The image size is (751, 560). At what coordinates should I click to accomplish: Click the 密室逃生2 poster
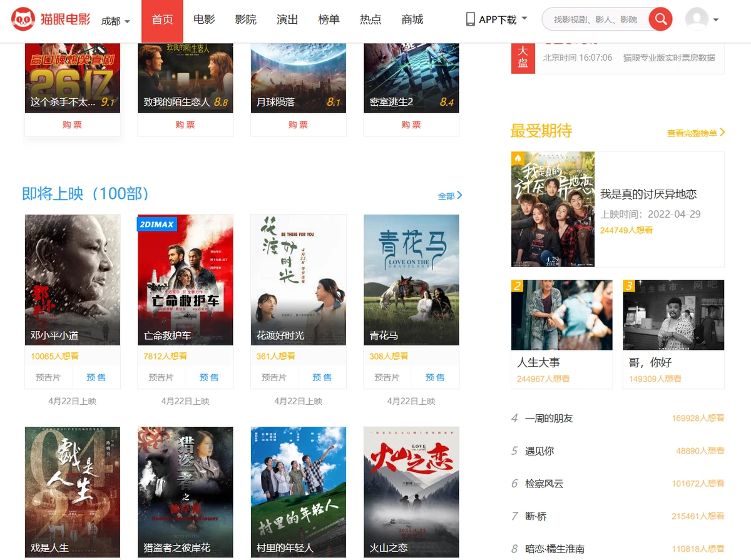[x=411, y=78]
